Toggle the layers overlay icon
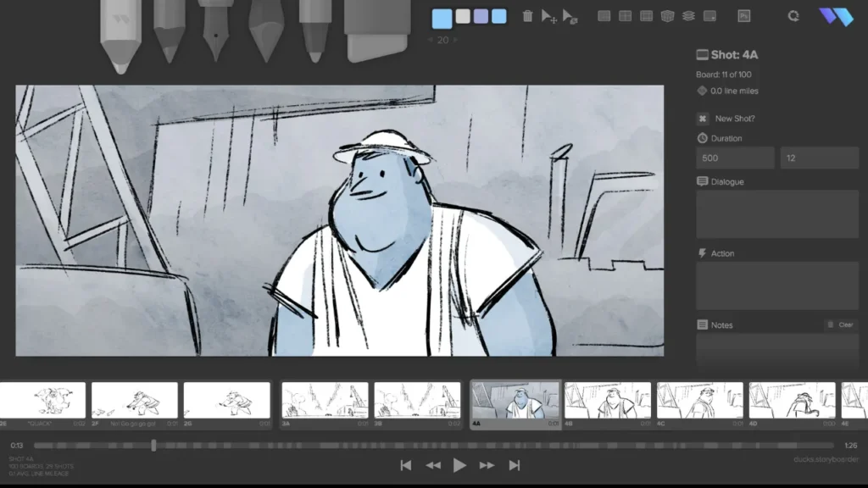868x488 pixels. pos(689,15)
